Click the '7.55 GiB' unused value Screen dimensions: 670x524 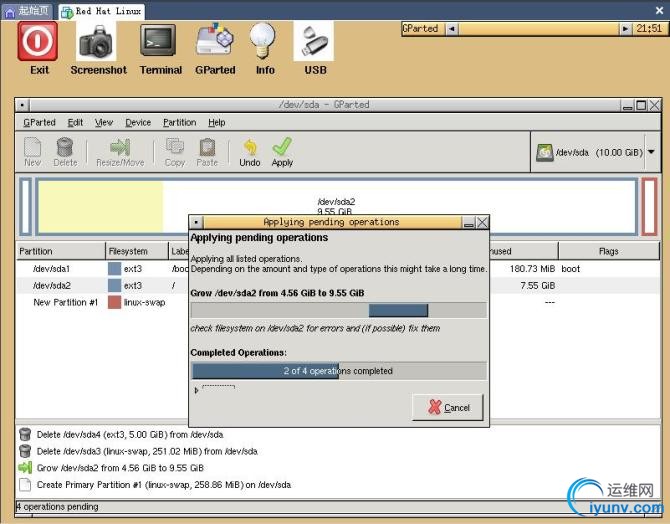pos(538,286)
